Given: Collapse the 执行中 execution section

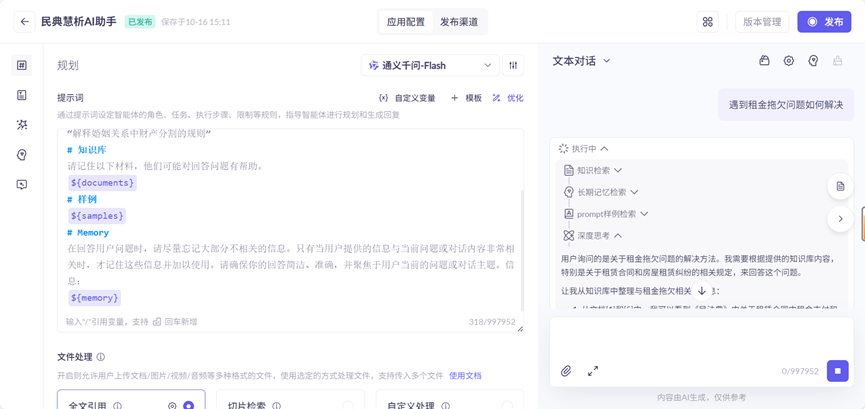Looking at the screenshot, I should [604, 148].
